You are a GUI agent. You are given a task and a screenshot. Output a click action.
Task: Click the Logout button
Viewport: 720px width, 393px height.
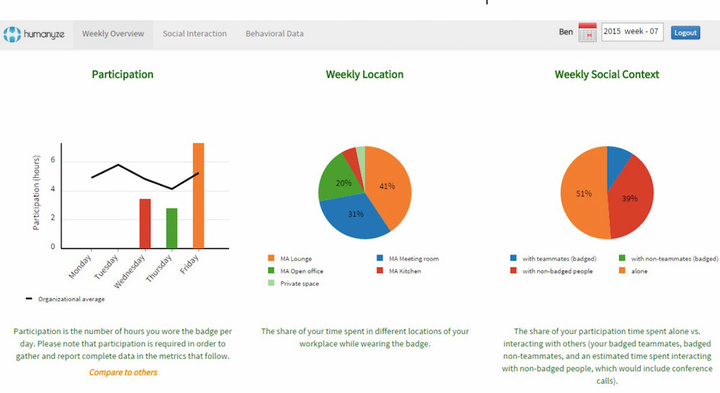pos(685,33)
